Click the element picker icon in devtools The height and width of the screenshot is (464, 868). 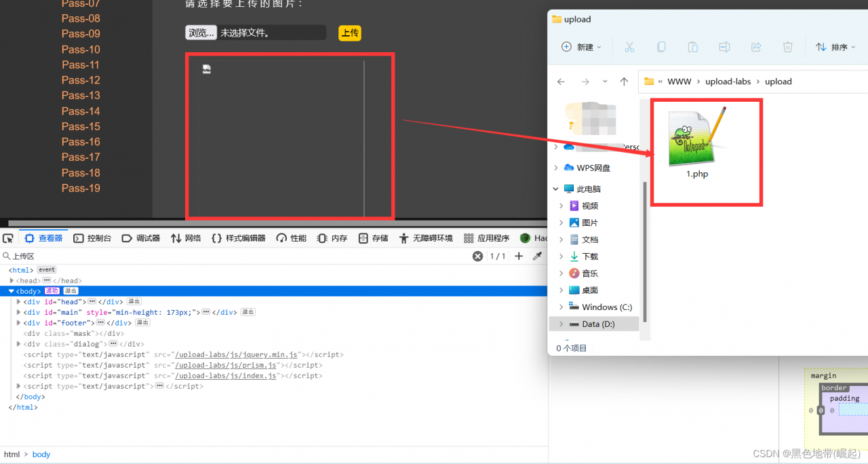coord(8,238)
